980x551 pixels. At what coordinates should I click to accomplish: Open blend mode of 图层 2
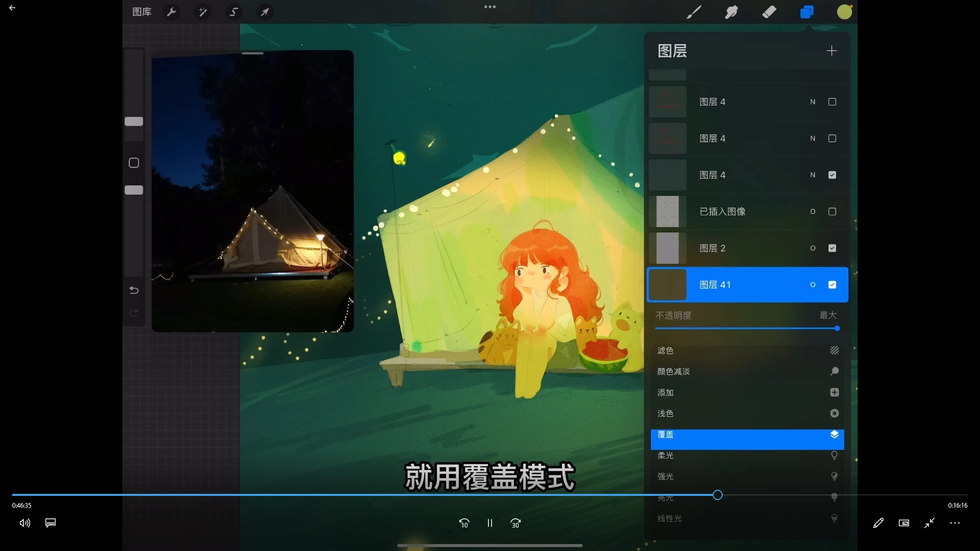click(813, 248)
